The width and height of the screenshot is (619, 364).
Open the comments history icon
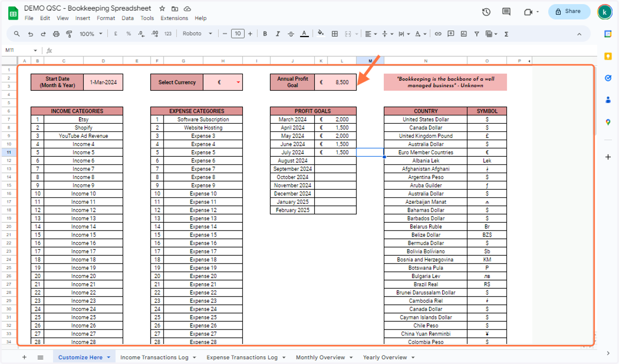tap(506, 12)
